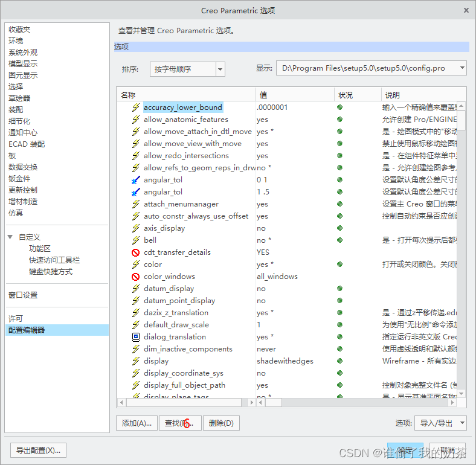476x465 pixels.
Task: Collapse the 自定义 tree section
Action: point(11,237)
